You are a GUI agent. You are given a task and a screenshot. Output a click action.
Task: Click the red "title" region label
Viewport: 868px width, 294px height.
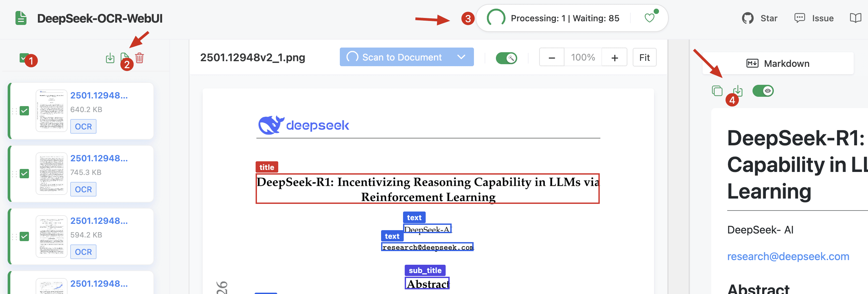(x=267, y=167)
